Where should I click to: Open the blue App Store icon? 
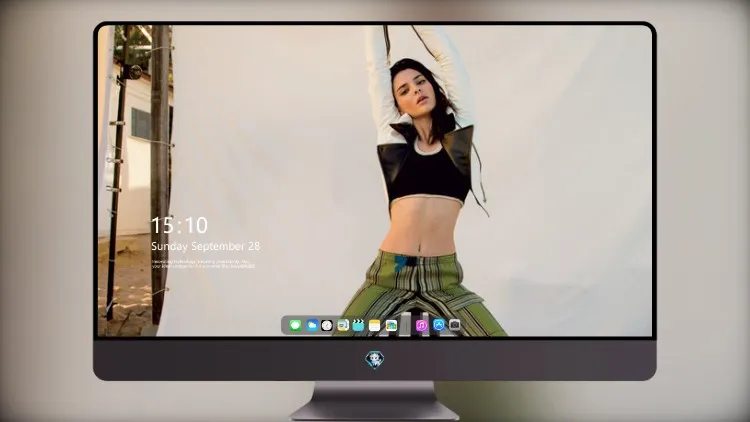point(439,325)
